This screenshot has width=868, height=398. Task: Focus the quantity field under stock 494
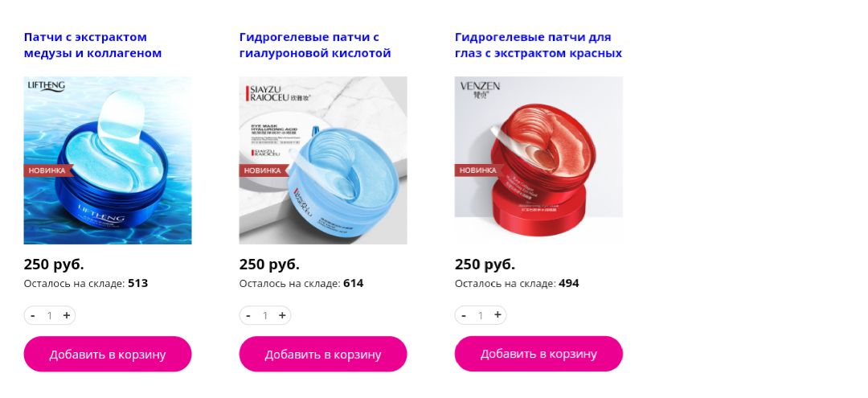[x=481, y=315]
